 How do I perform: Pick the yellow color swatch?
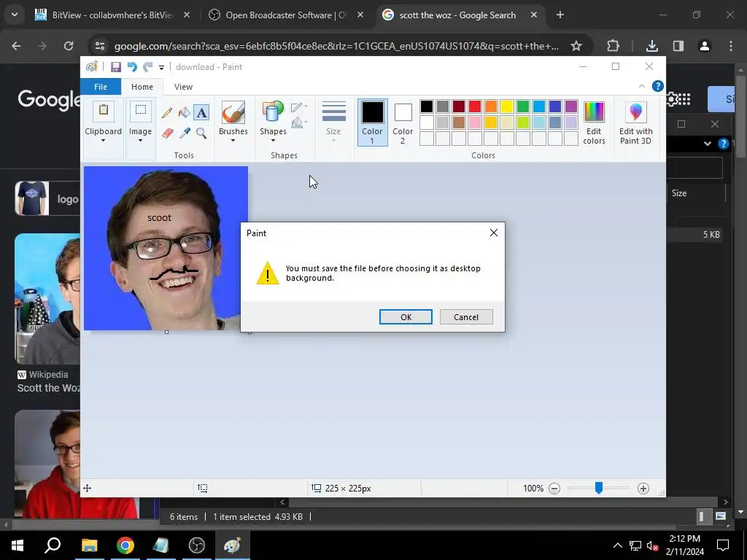pos(507,106)
